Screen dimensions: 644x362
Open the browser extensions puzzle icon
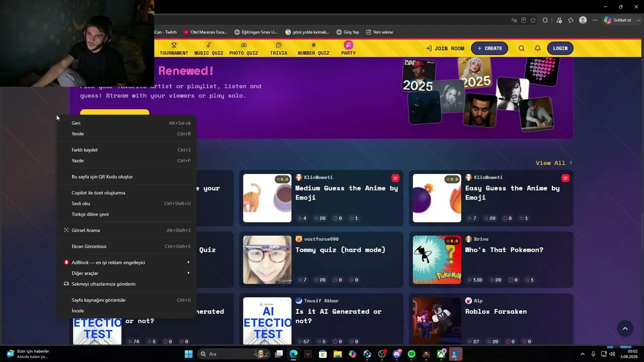(x=545, y=20)
